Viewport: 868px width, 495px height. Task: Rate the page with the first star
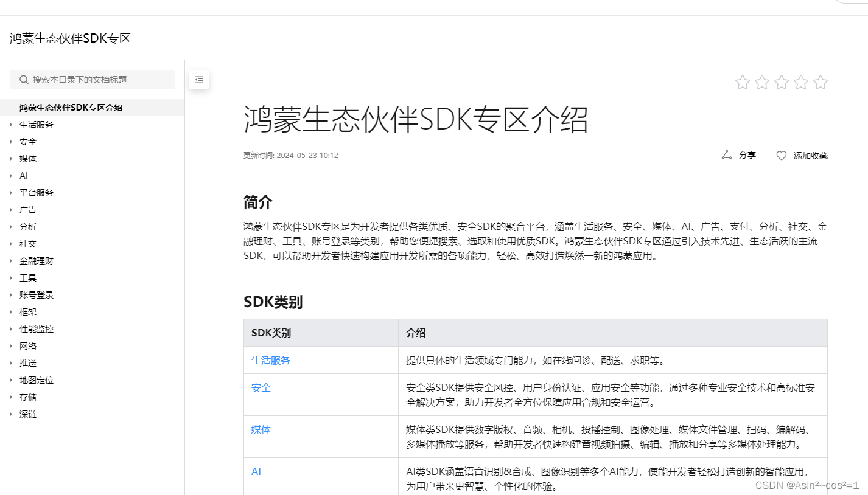(x=743, y=82)
